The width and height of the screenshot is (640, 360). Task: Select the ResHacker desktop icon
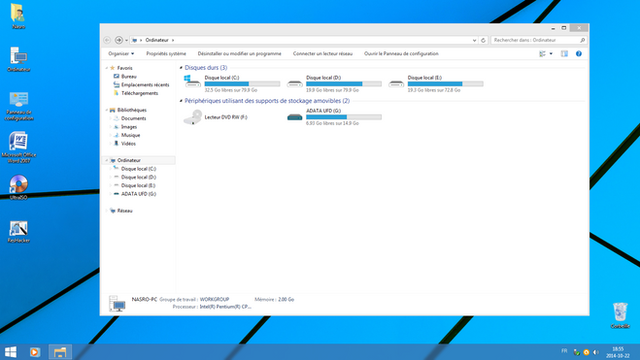[x=18, y=232]
